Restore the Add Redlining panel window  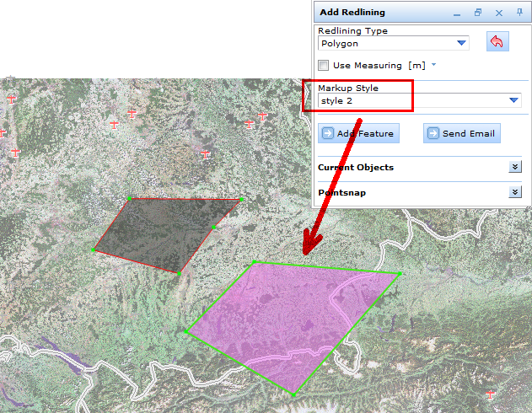477,13
